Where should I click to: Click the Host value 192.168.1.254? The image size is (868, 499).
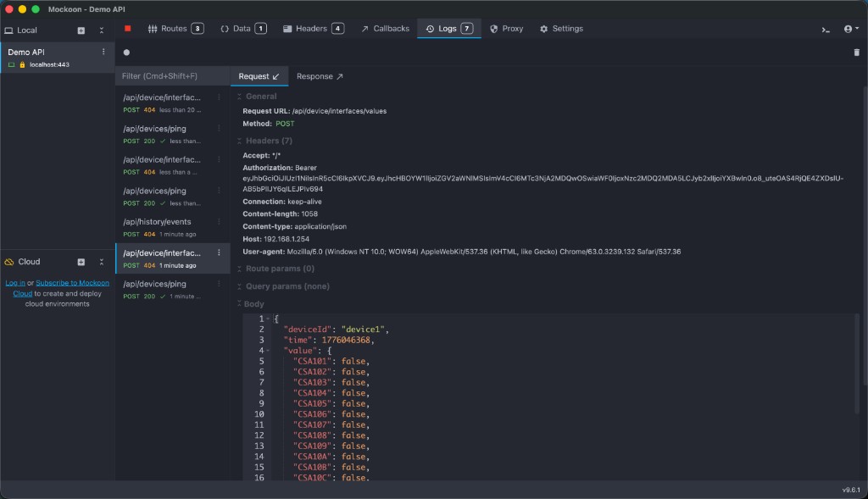(287, 239)
